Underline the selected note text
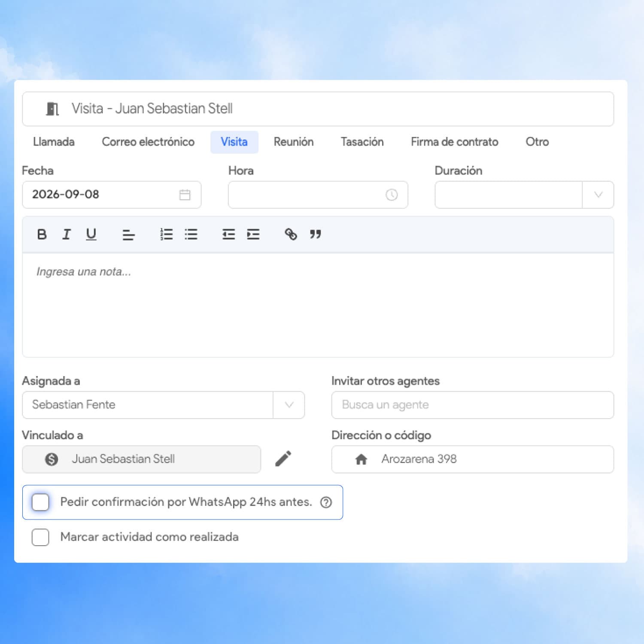The height and width of the screenshot is (644, 644). 91,234
